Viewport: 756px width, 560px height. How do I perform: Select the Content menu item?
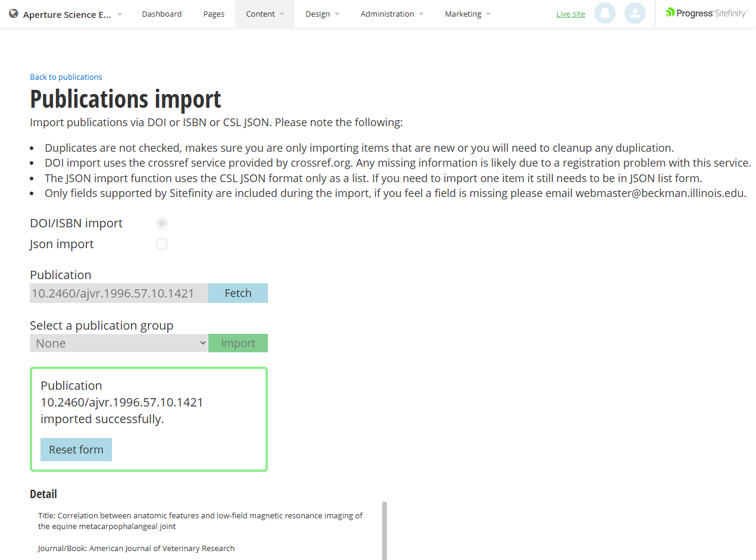coord(260,13)
